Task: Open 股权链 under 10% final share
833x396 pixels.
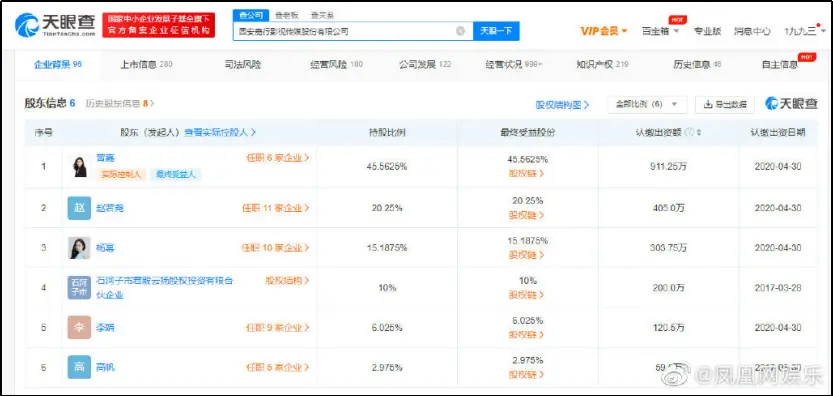Action: tap(526, 294)
